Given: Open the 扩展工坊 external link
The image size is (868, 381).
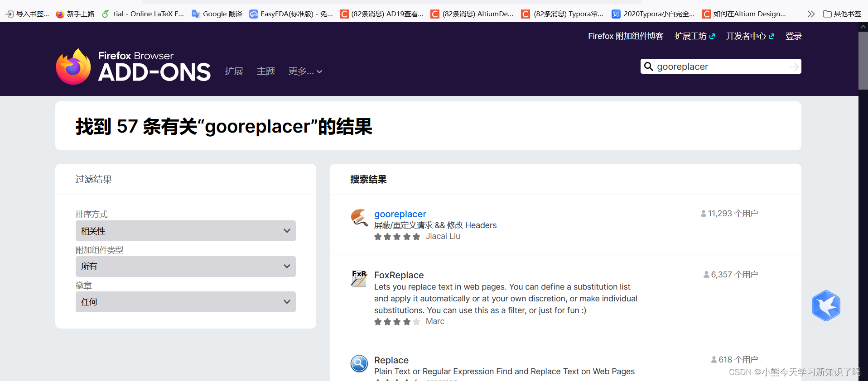Looking at the screenshot, I should (695, 36).
